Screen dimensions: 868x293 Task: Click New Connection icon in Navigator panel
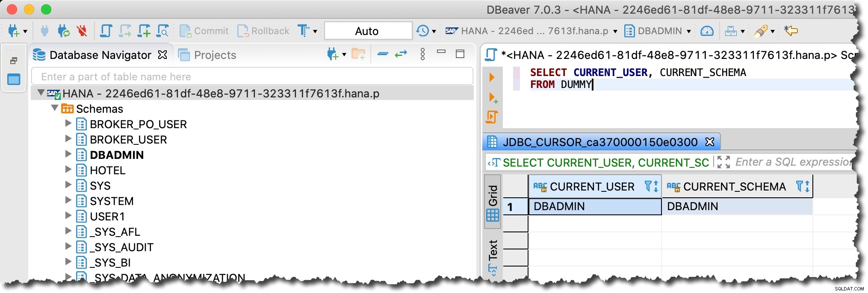[333, 54]
